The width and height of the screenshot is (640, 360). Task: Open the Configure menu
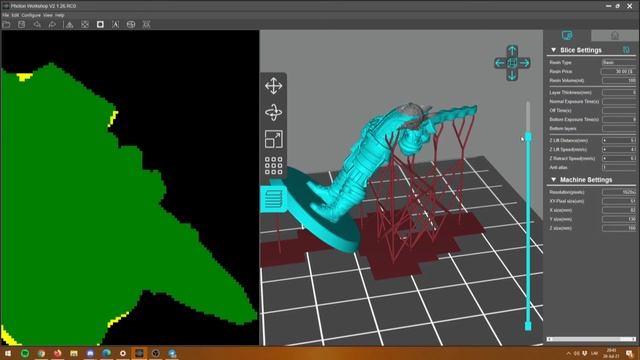31,15
